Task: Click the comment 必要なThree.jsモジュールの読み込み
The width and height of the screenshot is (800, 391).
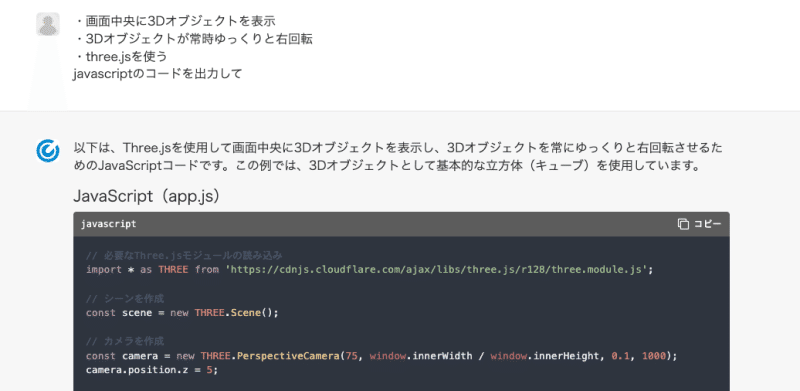Action: [x=184, y=255]
